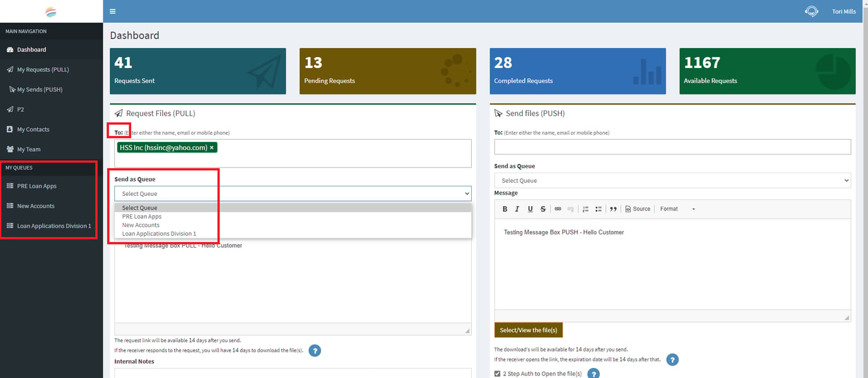Insert numbered list in editor

585,209
